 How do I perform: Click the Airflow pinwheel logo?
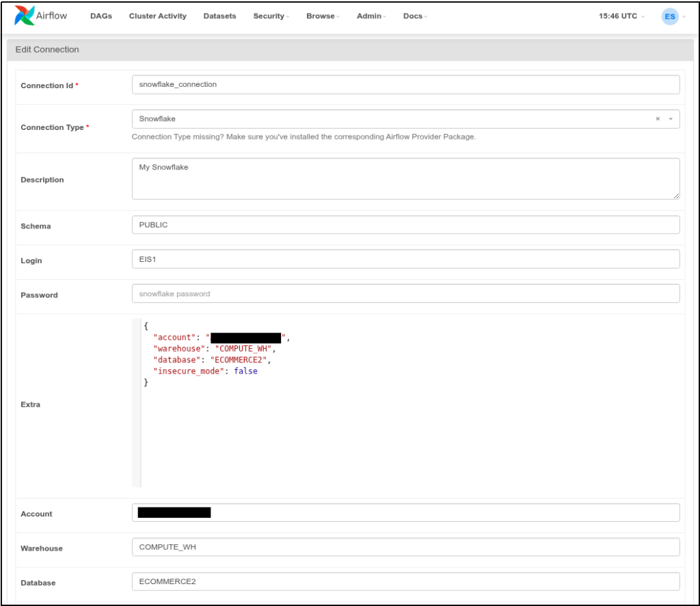[24, 16]
